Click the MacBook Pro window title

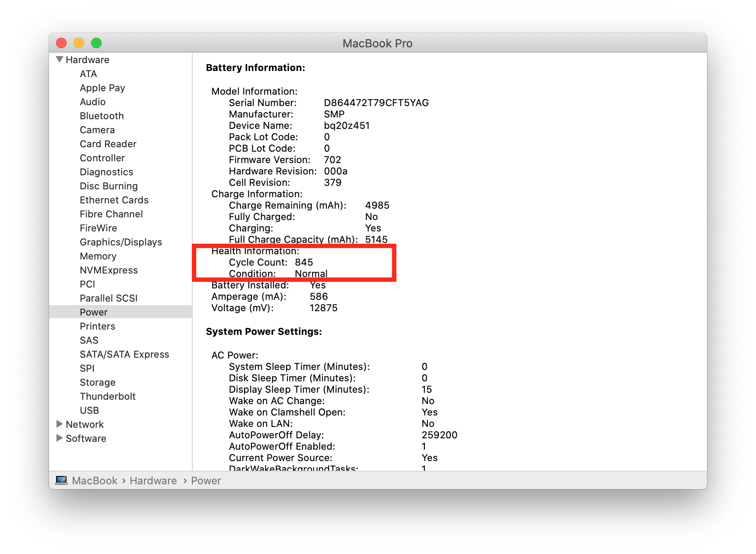click(x=378, y=43)
